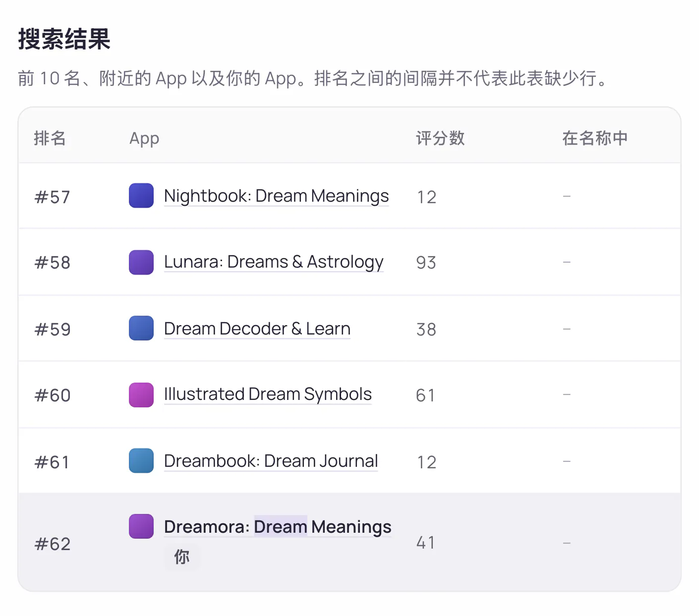Click the Lunara app icon
Screen dimensions: 699x616
[141, 262]
